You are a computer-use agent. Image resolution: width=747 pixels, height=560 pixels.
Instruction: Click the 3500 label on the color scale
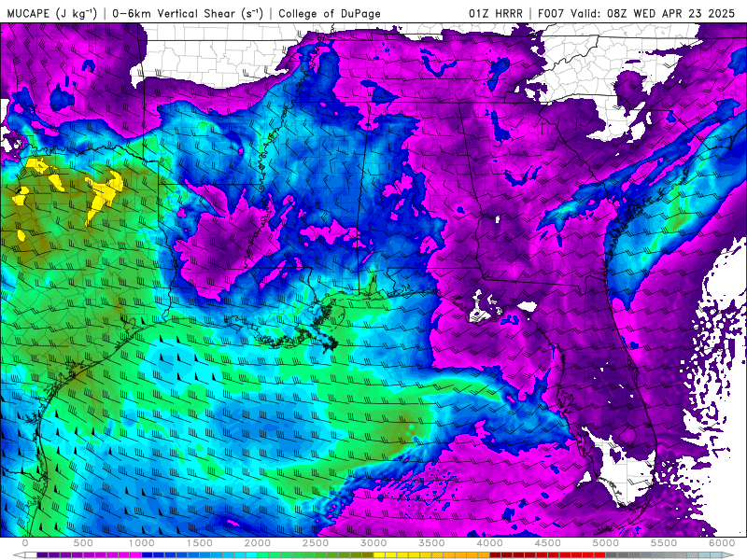click(x=432, y=543)
